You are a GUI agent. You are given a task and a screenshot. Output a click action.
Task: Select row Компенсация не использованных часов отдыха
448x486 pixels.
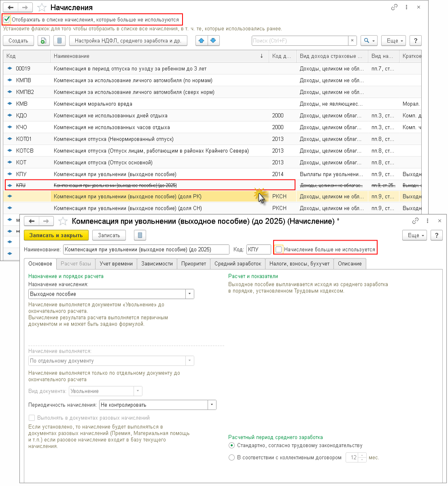pyautogui.click(x=212, y=127)
